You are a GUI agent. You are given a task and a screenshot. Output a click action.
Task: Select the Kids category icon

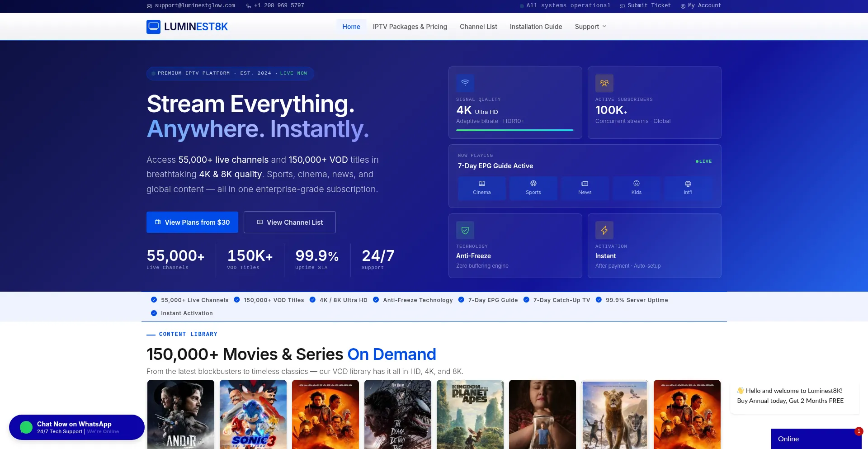coord(637,184)
